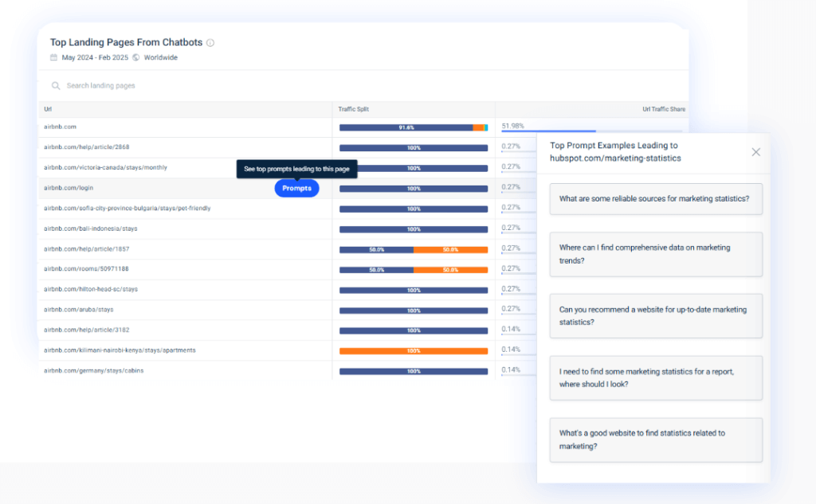Screen dimensions: 816x504
Task: Click the comprehensive data on marketing trends prompt
Action: point(655,254)
